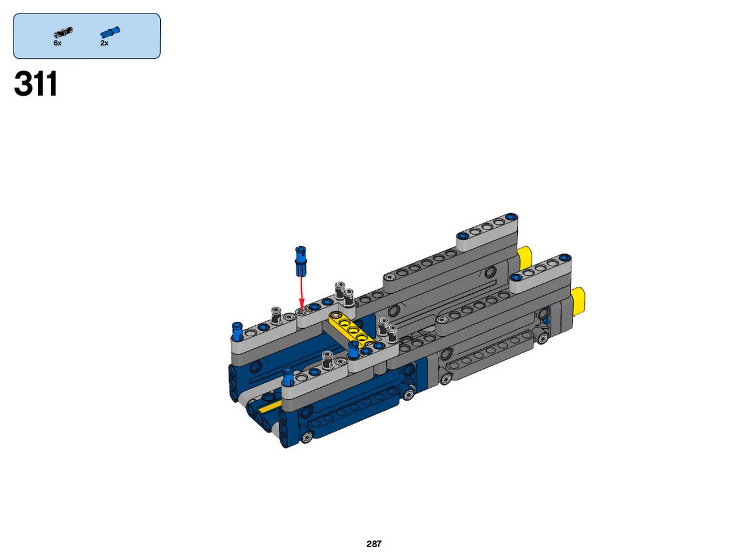Viewport: 748px width, 560px height.
Task: Select the '2x' quantity label
Action: tap(104, 43)
